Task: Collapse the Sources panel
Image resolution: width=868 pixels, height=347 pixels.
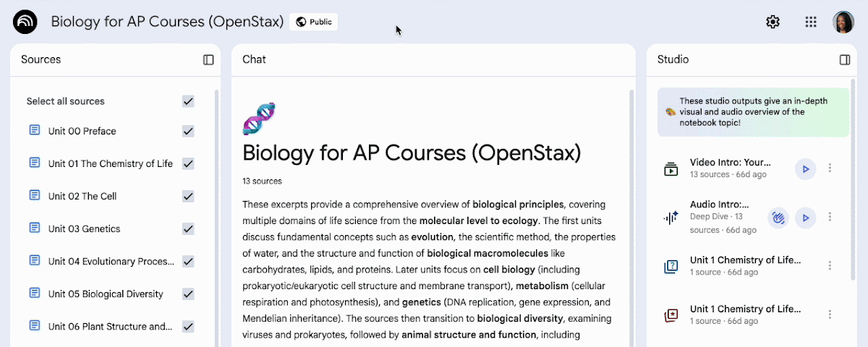Action: [x=208, y=60]
